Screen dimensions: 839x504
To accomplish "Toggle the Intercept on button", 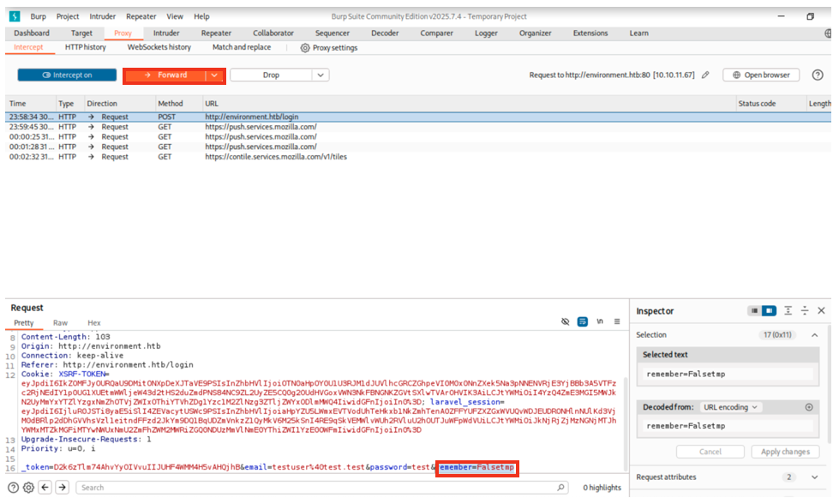I will click(x=67, y=75).
